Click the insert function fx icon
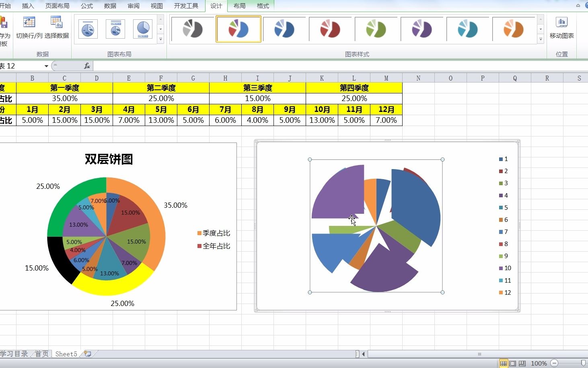This screenshot has width=588, height=368. (x=87, y=66)
